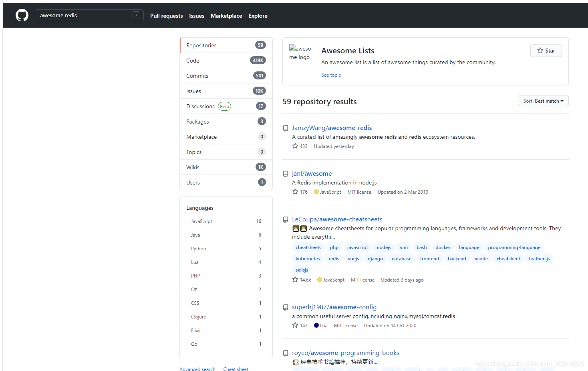Select the Issues filter with 10K results
The image size is (588, 371).
[x=226, y=91]
